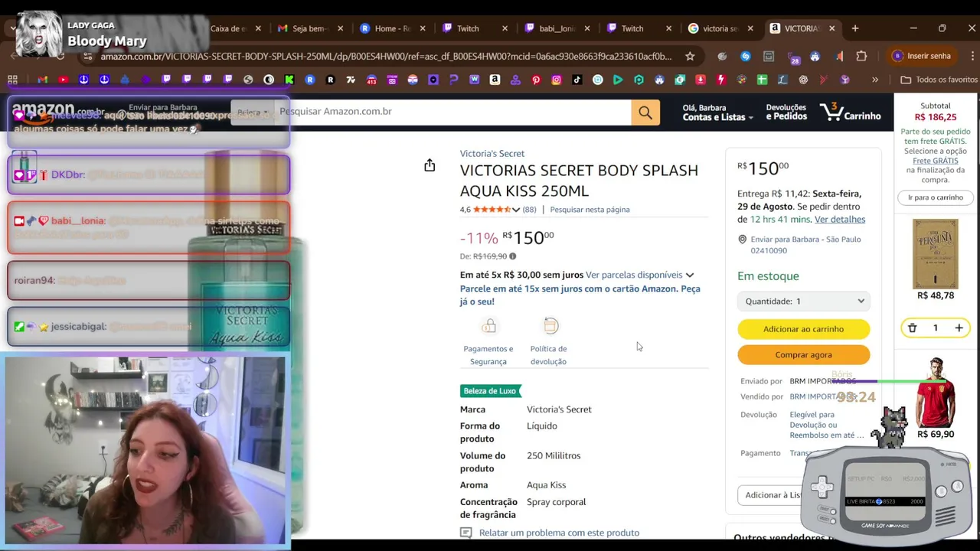
Task: Open the Gmail bookmark
Action: click(x=42, y=80)
